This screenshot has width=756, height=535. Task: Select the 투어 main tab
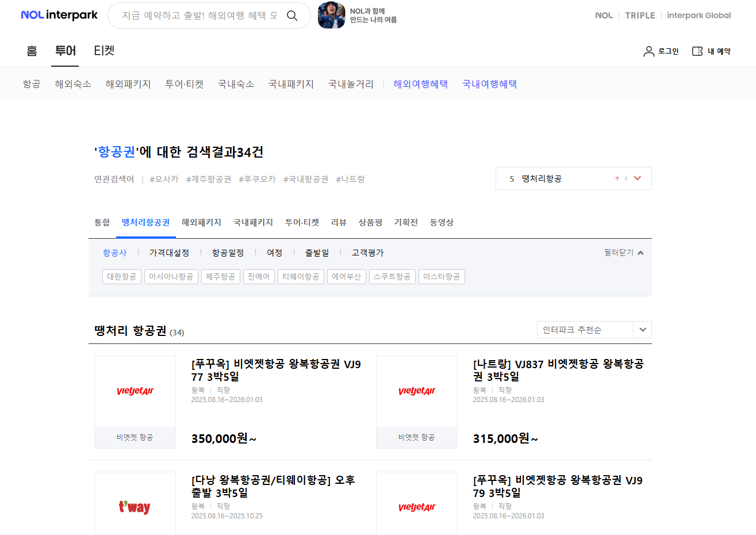coord(66,51)
